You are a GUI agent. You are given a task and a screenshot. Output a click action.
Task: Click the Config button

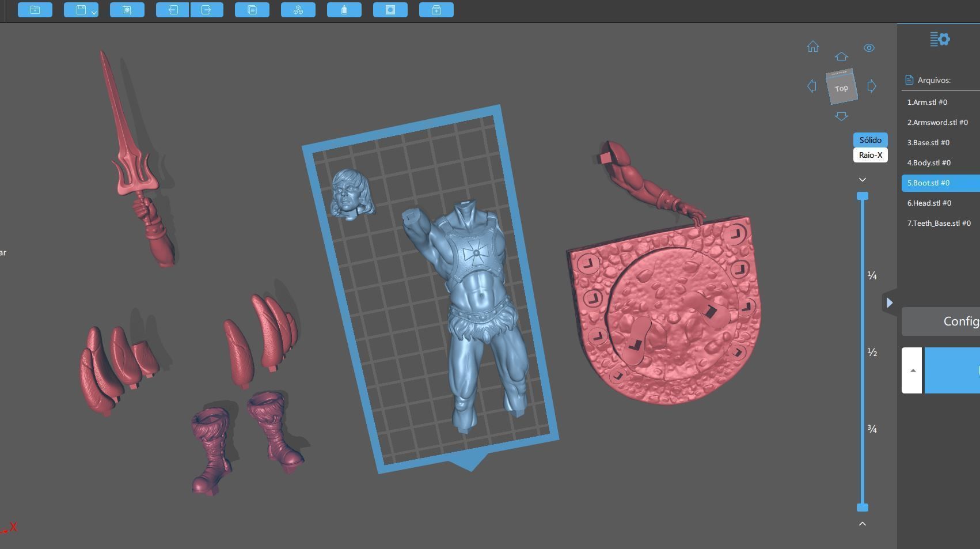coord(941,321)
